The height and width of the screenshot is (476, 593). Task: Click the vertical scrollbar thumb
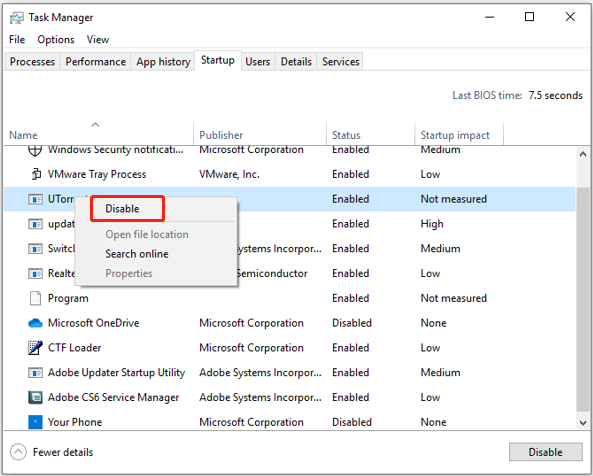[583, 299]
